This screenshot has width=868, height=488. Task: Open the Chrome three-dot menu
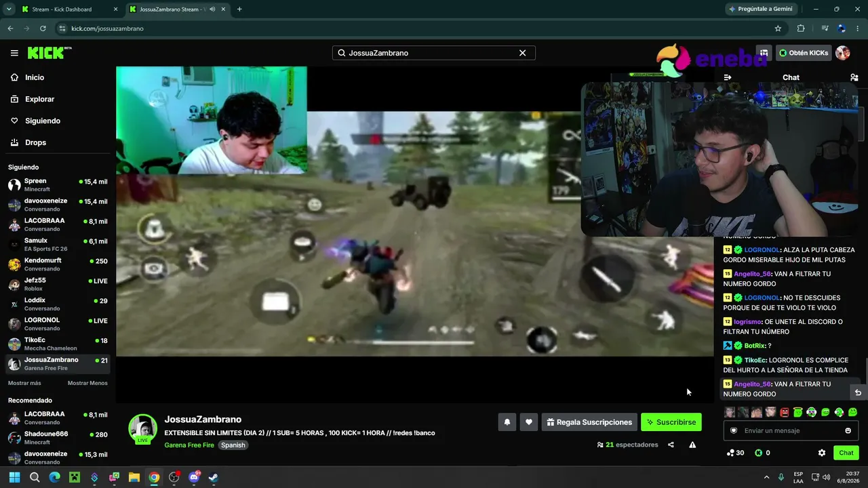[x=858, y=28]
